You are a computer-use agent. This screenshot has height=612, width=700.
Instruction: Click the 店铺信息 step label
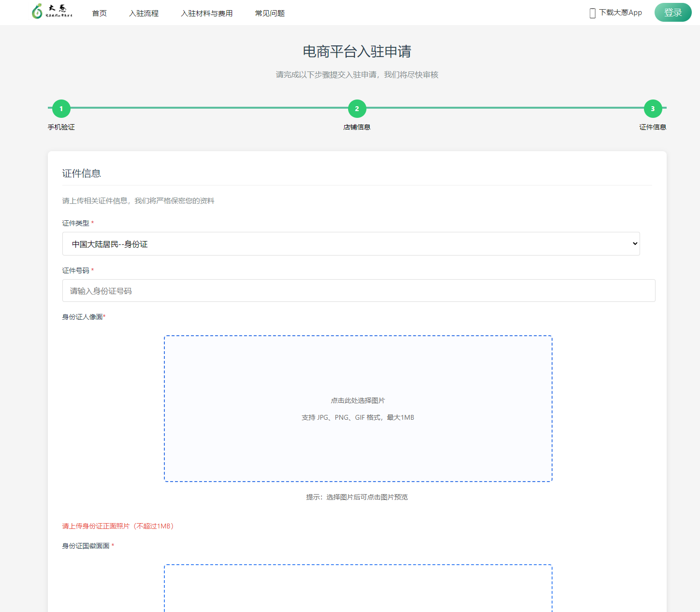(x=357, y=127)
